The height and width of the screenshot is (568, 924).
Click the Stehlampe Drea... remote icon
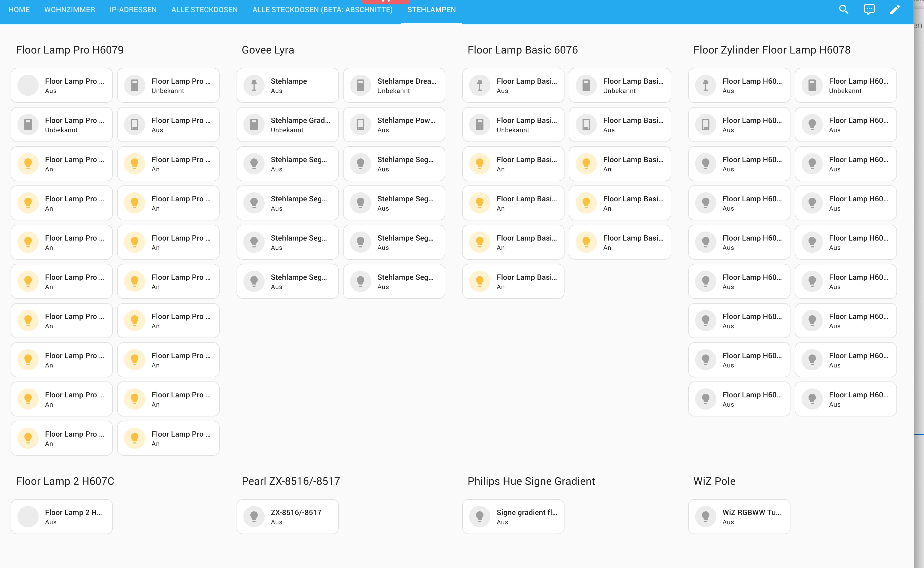pos(360,85)
